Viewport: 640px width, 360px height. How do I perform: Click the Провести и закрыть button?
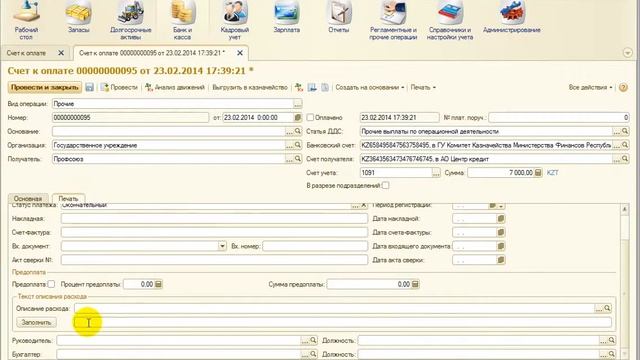pos(44,87)
